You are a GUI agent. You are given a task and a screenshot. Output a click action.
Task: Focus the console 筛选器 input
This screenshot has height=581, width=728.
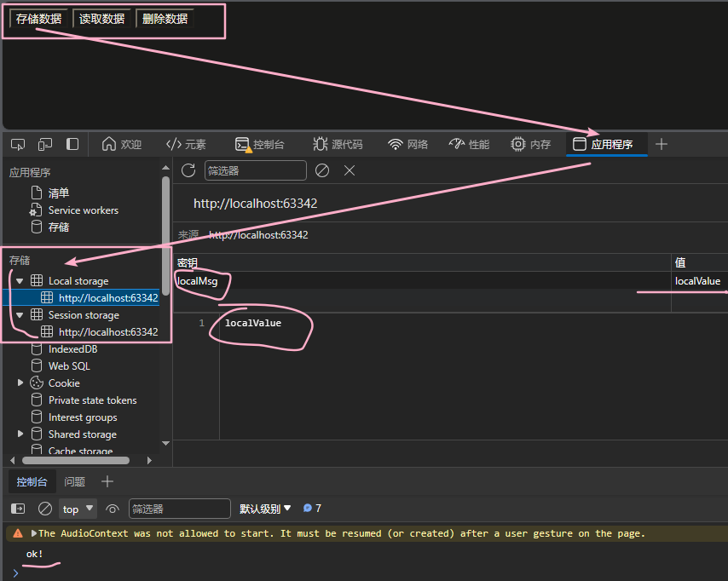179,509
